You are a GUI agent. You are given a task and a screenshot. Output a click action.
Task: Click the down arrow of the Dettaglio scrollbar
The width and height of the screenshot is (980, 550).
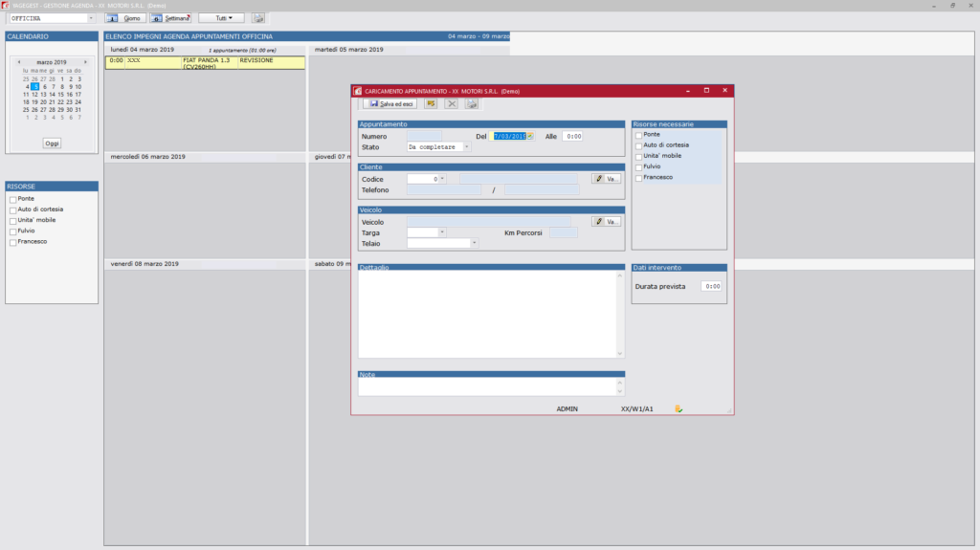point(620,354)
